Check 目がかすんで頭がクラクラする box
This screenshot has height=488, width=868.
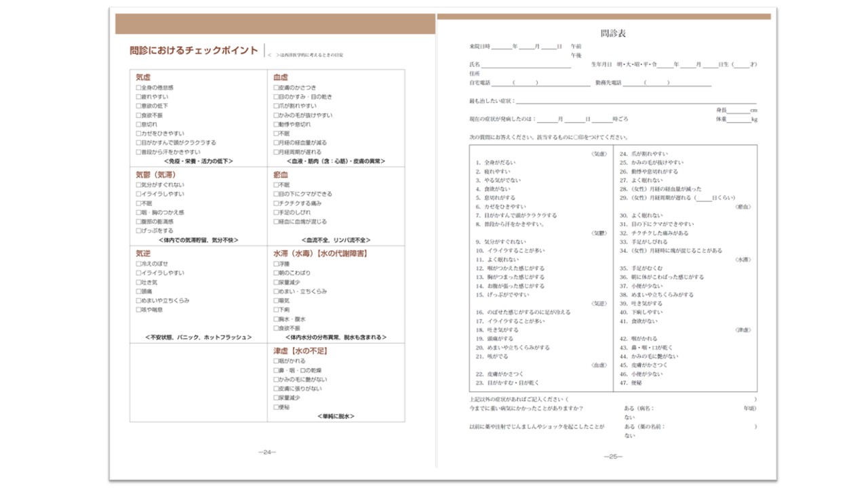(x=138, y=143)
